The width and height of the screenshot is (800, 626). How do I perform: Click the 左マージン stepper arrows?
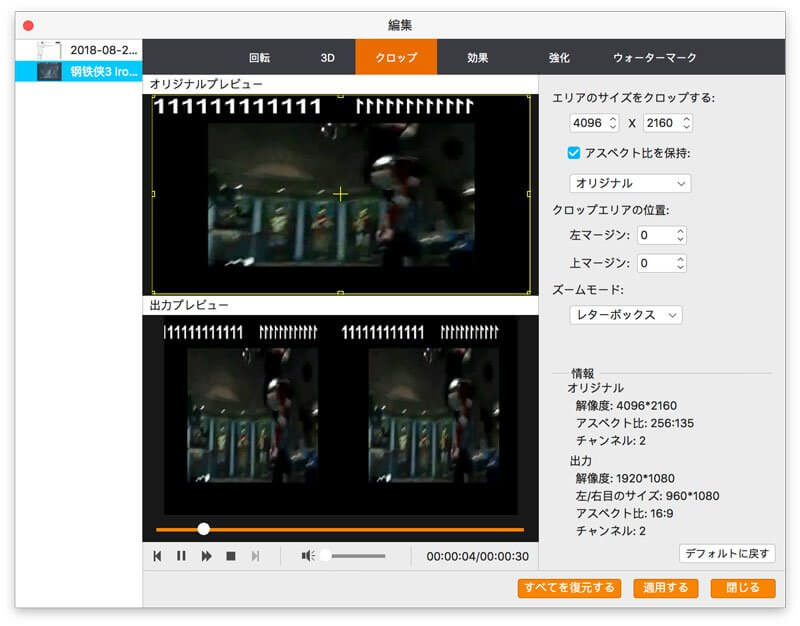[680, 235]
